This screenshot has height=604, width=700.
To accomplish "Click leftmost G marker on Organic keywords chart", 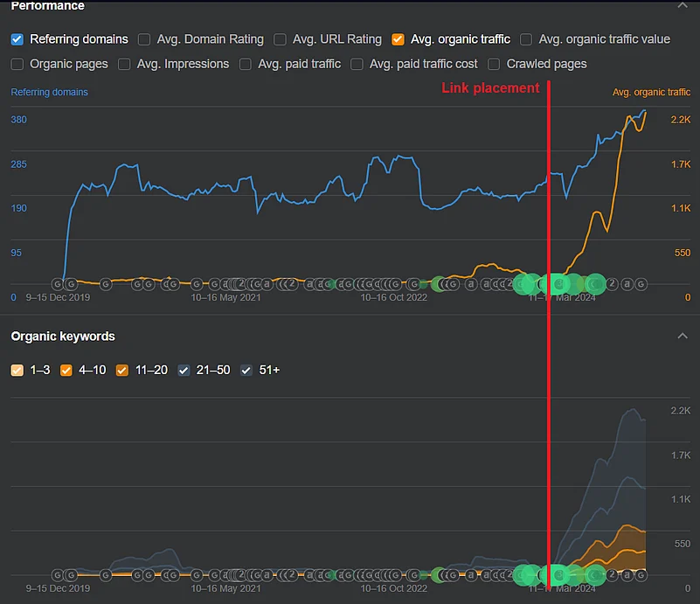I will point(58,575).
